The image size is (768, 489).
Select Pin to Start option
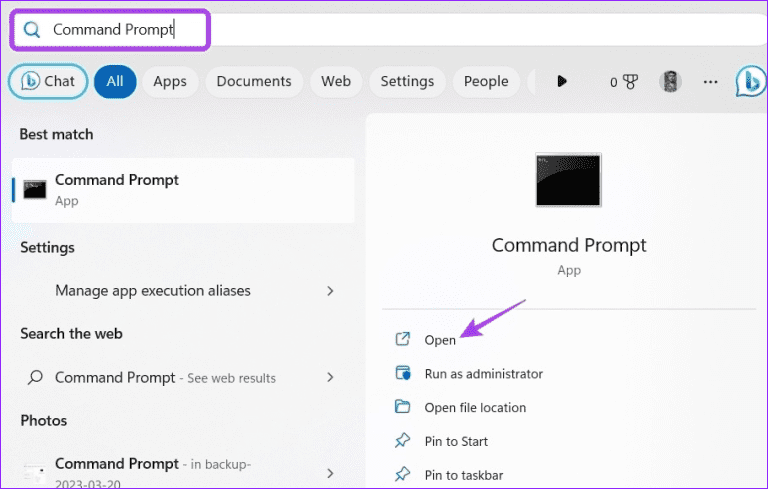click(456, 441)
